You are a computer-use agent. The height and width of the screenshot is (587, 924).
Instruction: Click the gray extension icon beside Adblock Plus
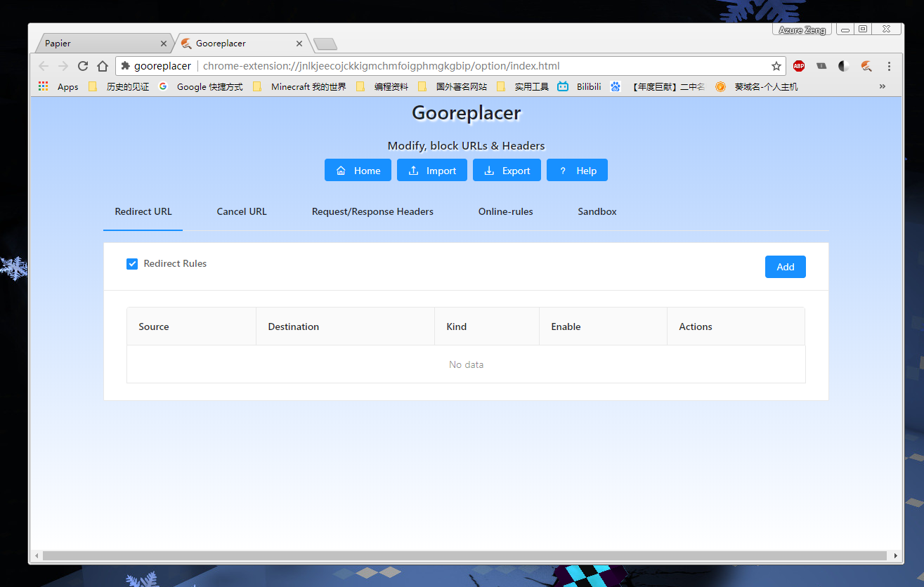821,66
